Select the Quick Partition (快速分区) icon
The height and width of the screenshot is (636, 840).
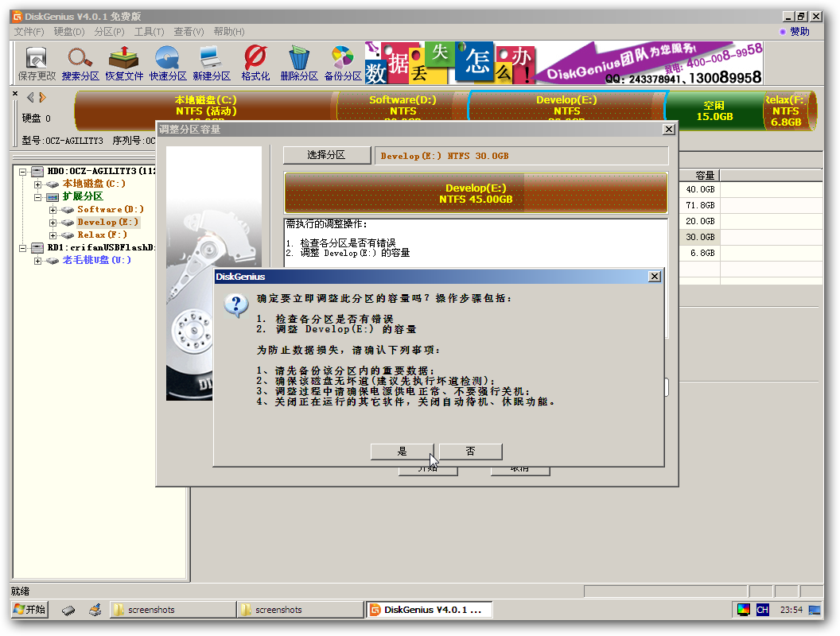pyautogui.click(x=168, y=64)
